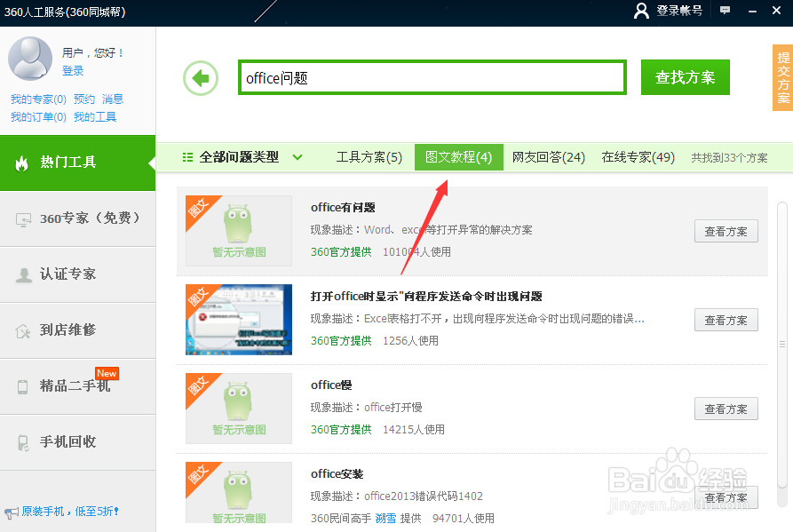
Task: Open the 我的专家(0) link
Action: pos(38,99)
